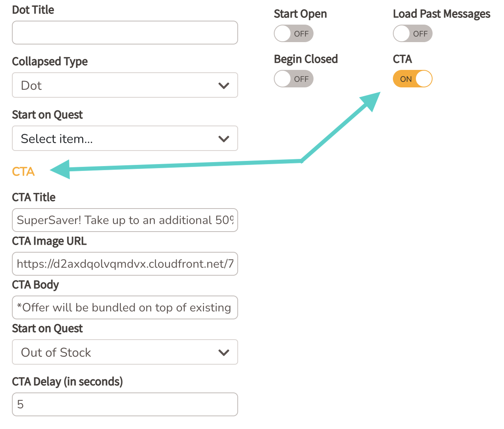Click the CTA Delay seconds field
The height and width of the screenshot is (429, 504).
coord(125,404)
